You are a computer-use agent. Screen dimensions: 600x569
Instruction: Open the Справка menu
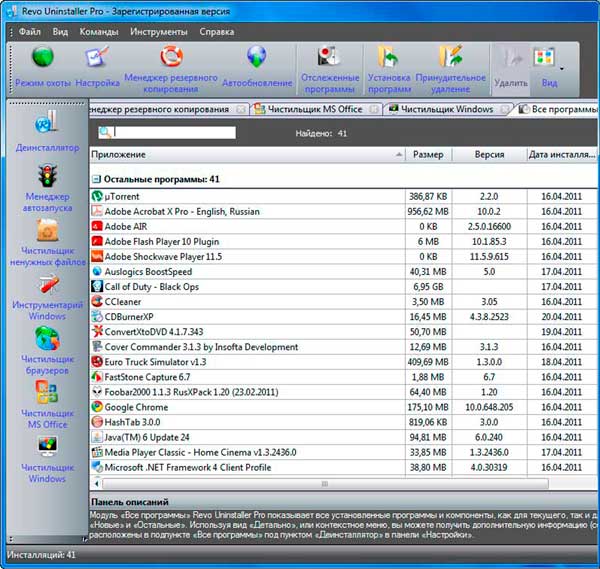[217, 32]
